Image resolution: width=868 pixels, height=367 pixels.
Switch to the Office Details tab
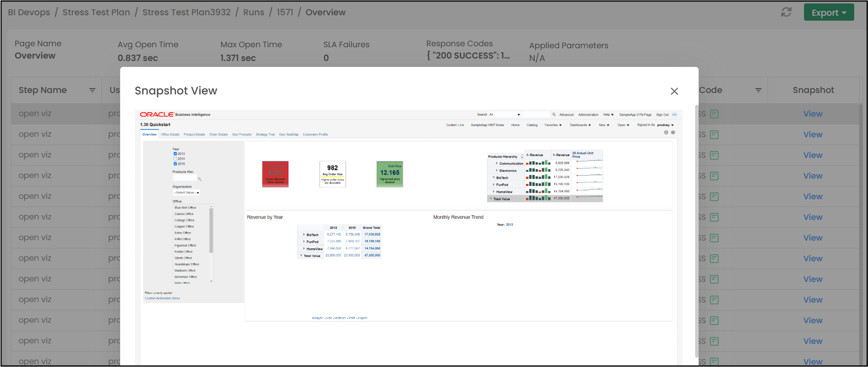pos(170,134)
